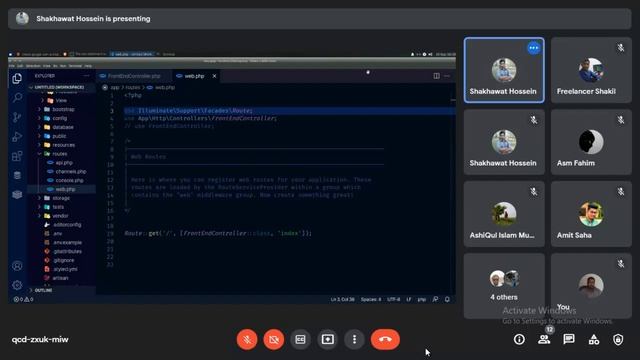Open the Manage gear in VS Code

(x=17, y=284)
